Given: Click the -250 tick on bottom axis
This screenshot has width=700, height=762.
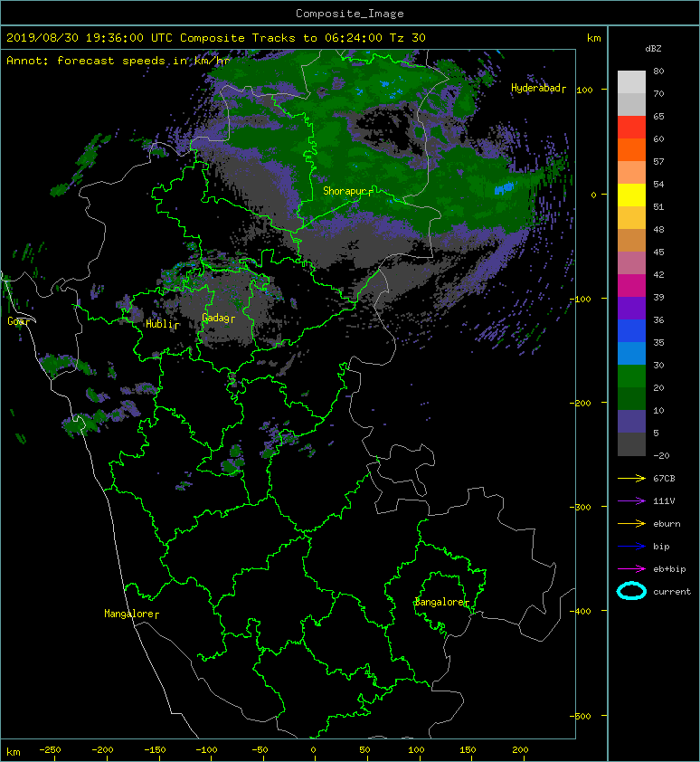Looking at the screenshot, I should (50, 750).
